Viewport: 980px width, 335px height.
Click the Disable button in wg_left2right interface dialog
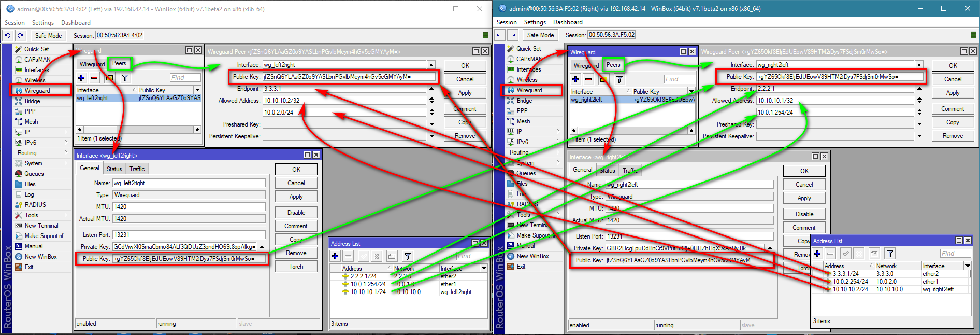(296, 213)
